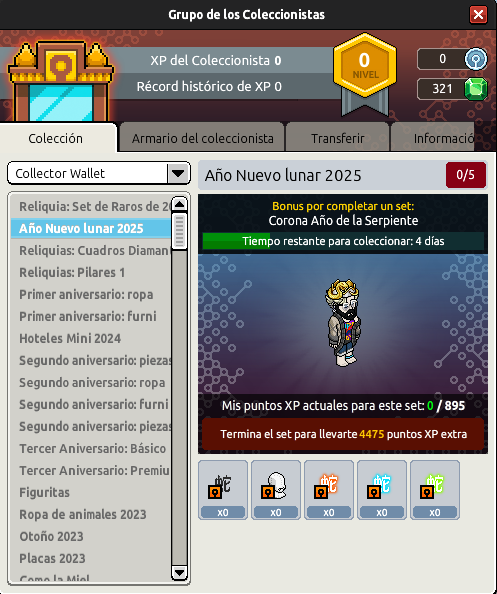The height and width of the screenshot is (594, 497).
Task: Click the golden collector shrine icon
Action: (x=61, y=81)
